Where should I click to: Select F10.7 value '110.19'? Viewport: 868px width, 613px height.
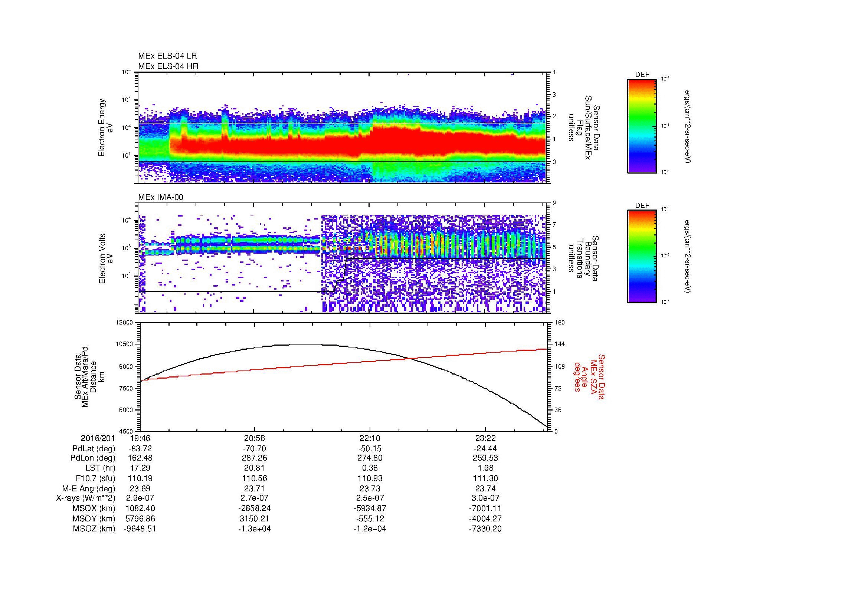(x=140, y=478)
